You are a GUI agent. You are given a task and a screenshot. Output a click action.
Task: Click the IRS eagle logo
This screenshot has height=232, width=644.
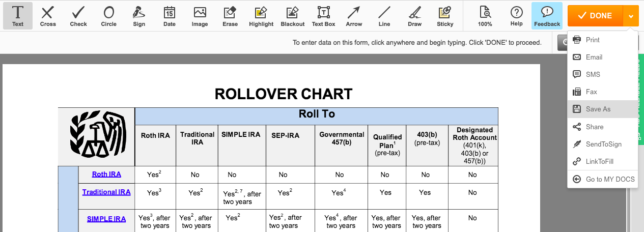click(98, 134)
